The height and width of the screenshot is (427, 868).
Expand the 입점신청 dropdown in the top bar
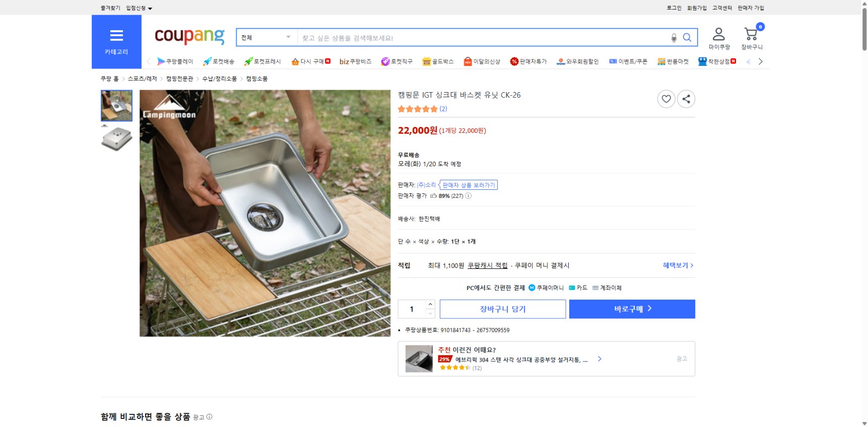(x=137, y=8)
